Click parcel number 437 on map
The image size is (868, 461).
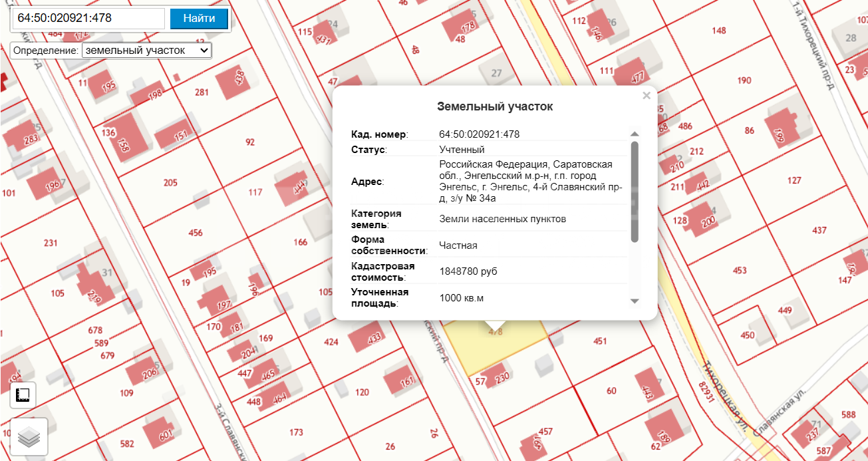coord(819,231)
